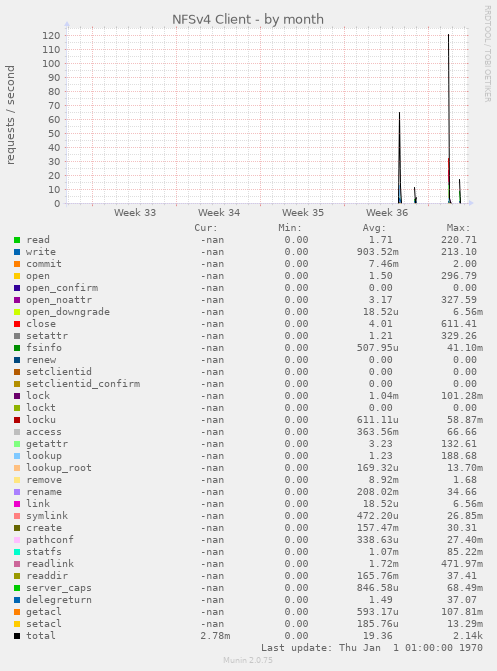Click the 60 y-axis tick label
This screenshot has height=671, width=497.
pyautogui.click(x=54, y=120)
